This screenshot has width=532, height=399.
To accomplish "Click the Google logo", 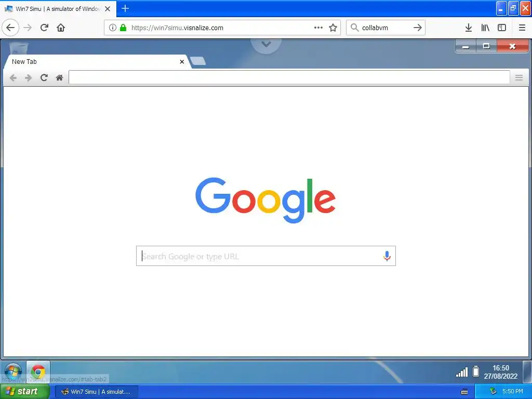I will point(265,200).
